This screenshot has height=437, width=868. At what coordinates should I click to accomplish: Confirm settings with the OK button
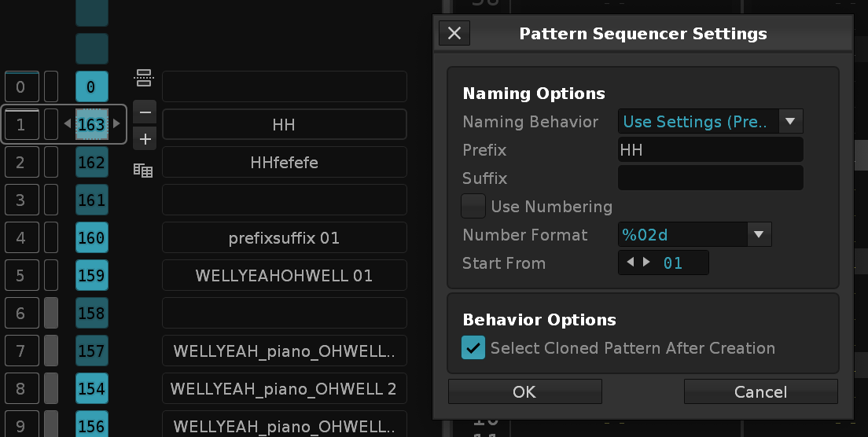[524, 391]
